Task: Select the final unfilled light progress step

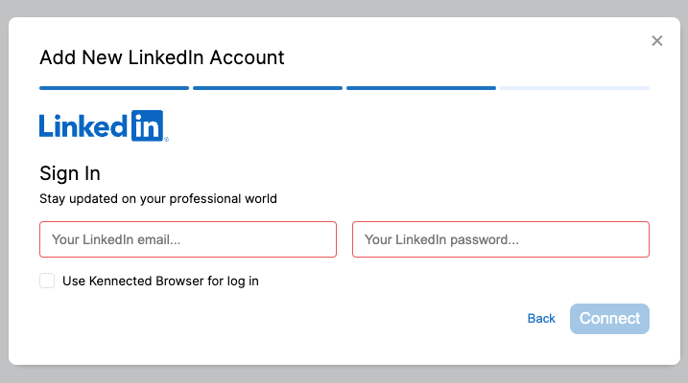Action: coord(575,88)
